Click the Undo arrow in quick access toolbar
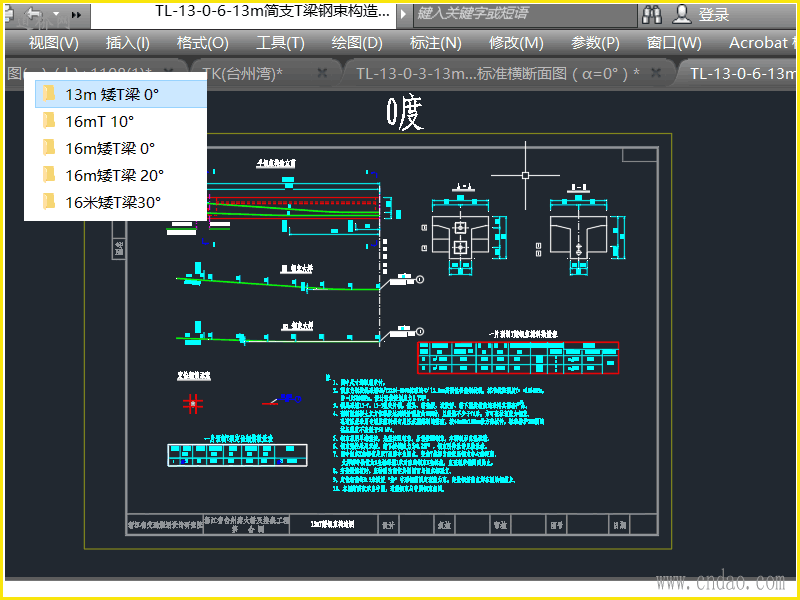The image size is (800, 600). point(34,13)
